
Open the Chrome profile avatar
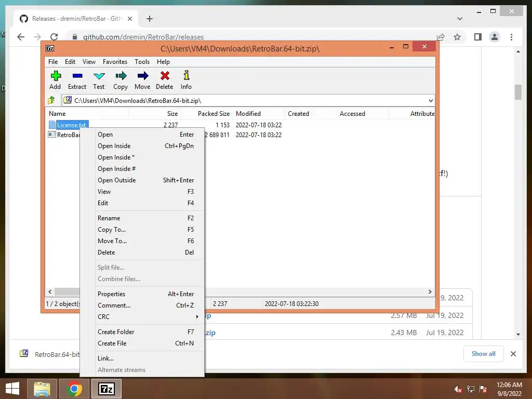[495, 37]
